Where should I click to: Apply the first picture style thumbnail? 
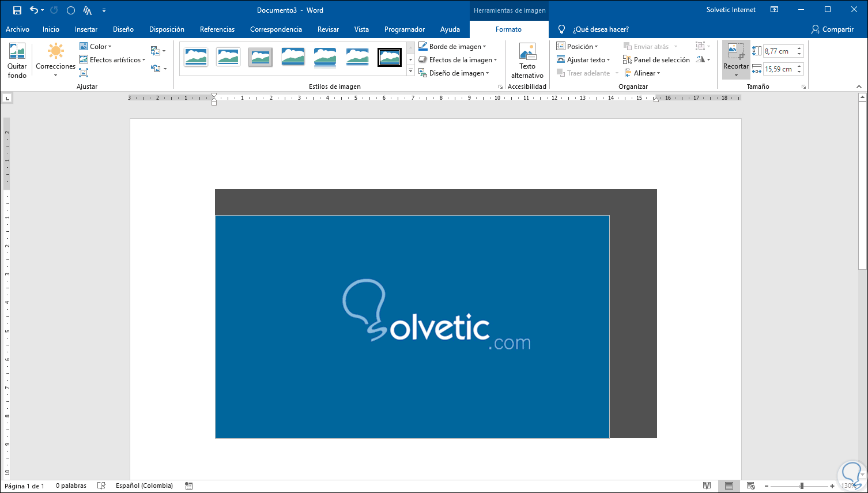pos(196,57)
